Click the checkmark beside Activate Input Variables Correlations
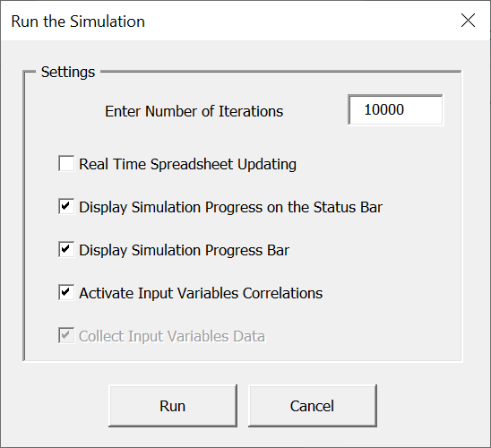 coord(65,292)
